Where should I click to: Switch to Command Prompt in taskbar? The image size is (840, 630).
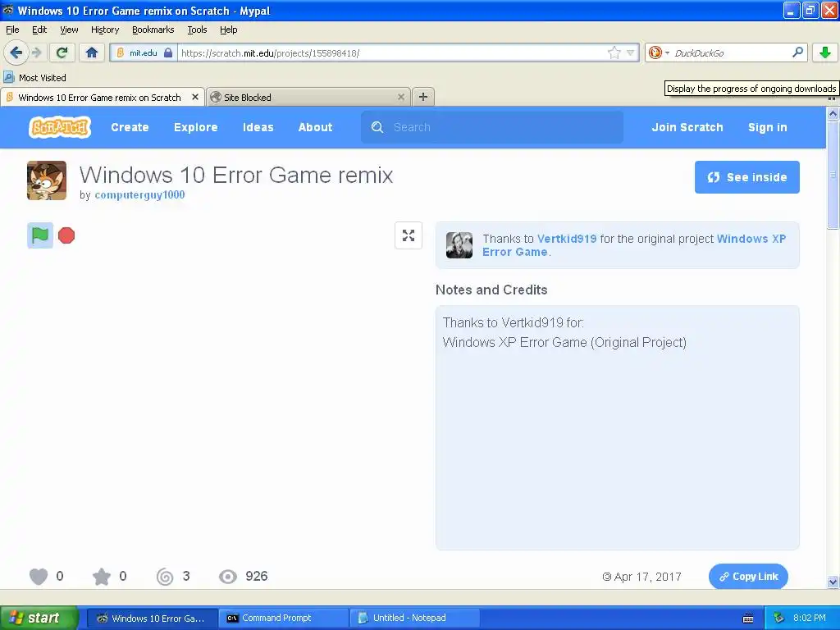(x=282, y=618)
